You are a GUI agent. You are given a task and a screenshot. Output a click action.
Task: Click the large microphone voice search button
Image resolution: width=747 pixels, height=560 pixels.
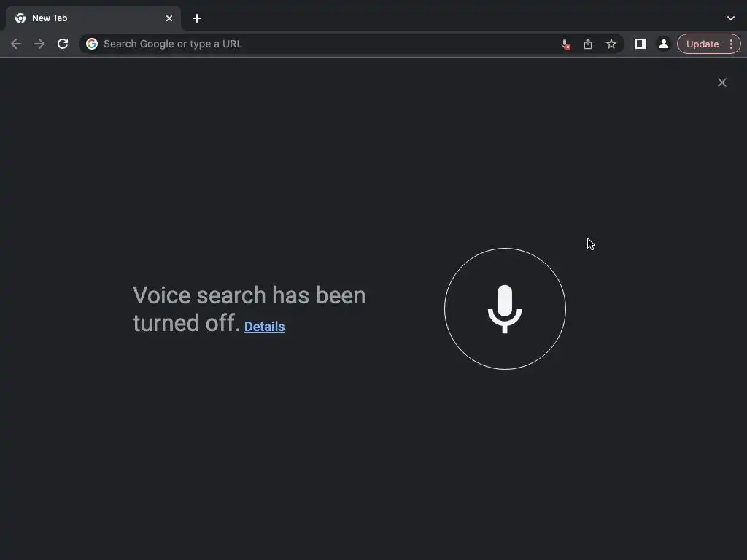coord(505,308)
